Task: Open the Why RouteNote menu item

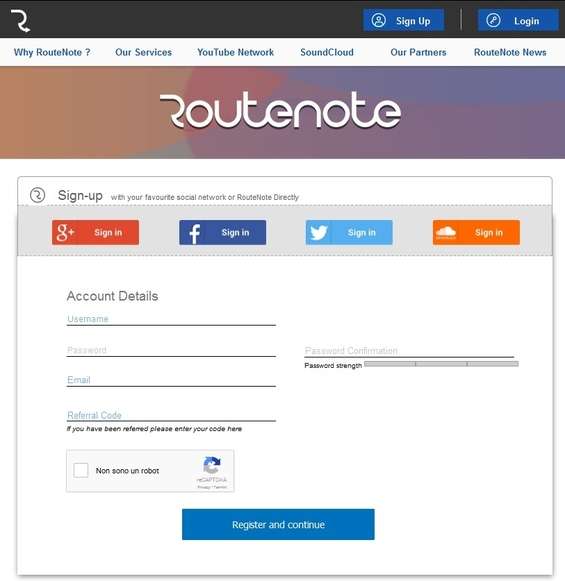Action: point(52,52)
